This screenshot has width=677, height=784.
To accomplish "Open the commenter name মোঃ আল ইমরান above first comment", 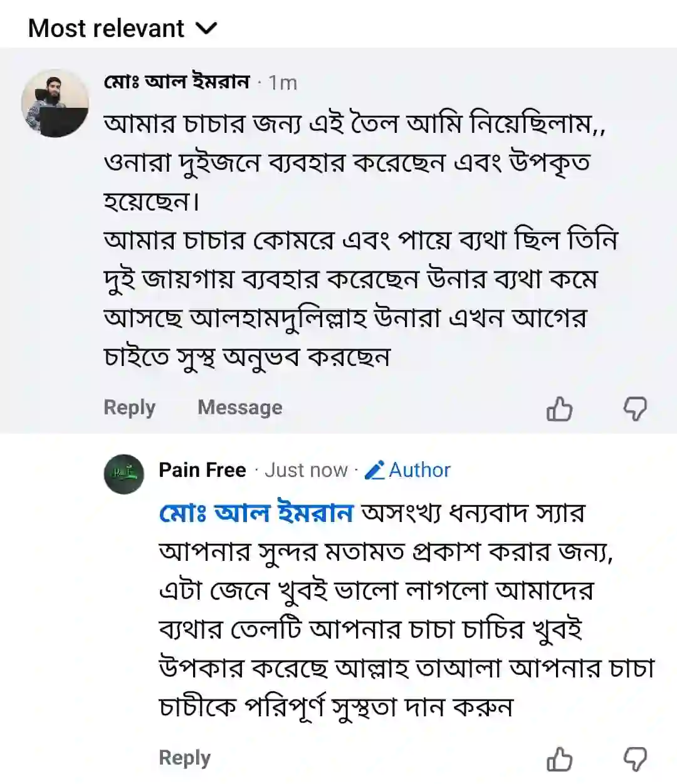I will point(177,82).
